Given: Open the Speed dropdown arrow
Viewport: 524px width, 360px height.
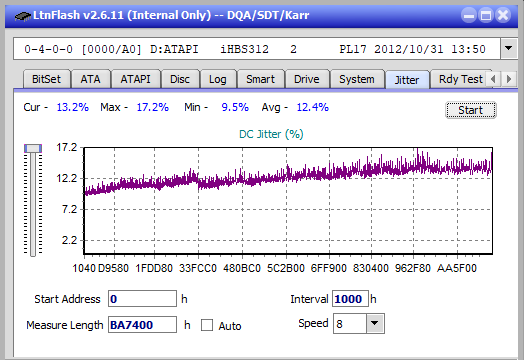Looking at the screenshot, I should pyautogui.click(x=375, y=324).
